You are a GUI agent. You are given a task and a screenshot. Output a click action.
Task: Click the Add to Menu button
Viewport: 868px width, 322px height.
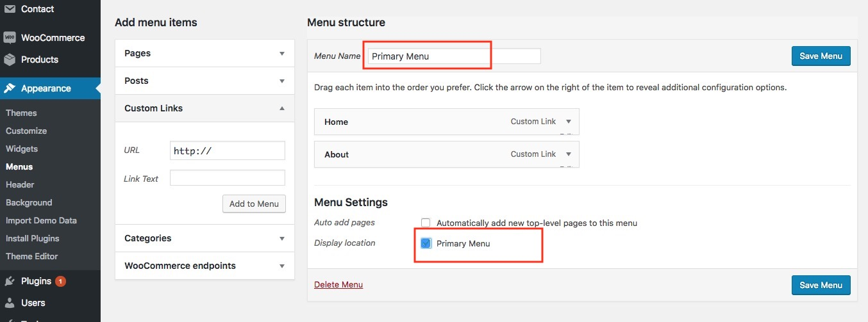pos(254,204)
